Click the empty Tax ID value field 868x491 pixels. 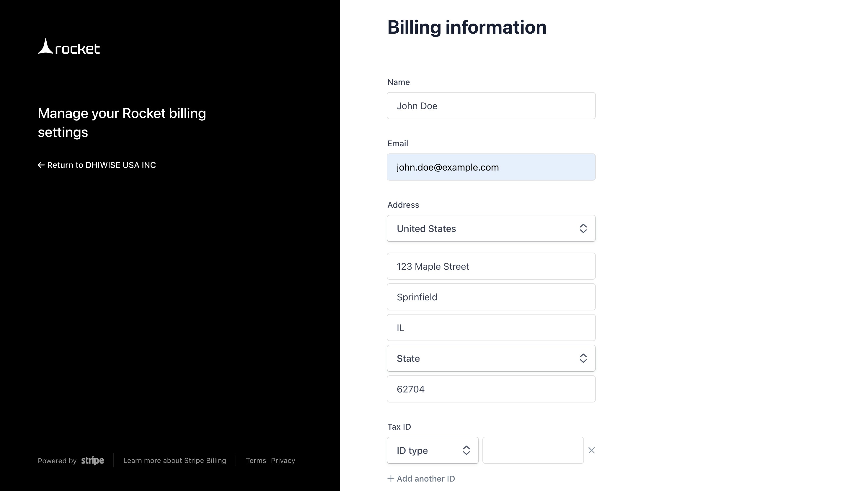[533, 450]
